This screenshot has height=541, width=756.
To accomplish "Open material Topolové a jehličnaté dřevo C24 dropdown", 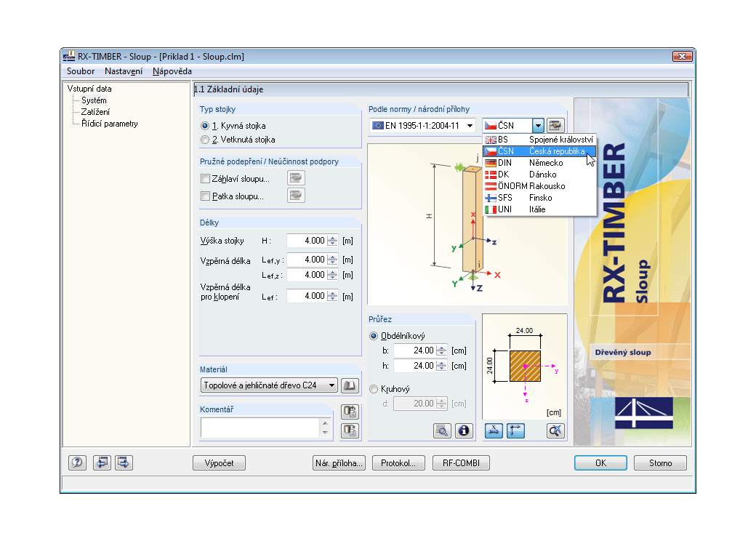I will (268, 385).
